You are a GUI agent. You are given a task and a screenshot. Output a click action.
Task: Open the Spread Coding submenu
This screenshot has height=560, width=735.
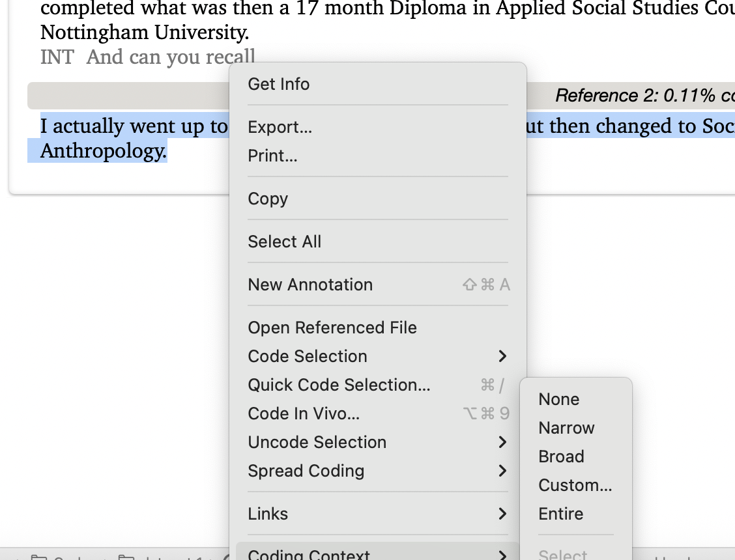click(306, 471)
